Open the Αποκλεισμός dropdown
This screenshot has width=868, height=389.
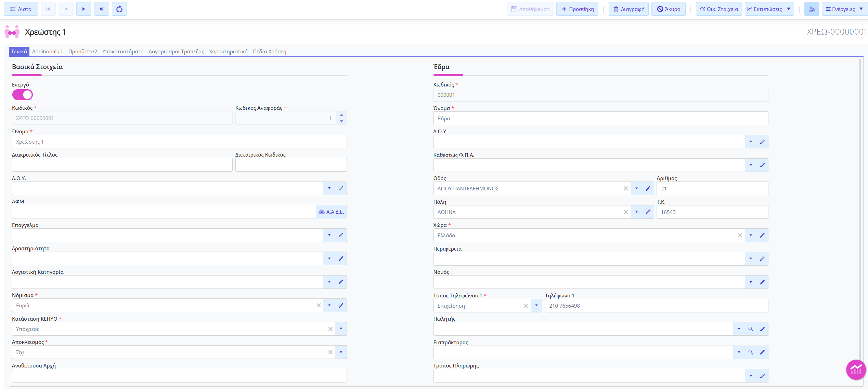[x=341, y=352]
